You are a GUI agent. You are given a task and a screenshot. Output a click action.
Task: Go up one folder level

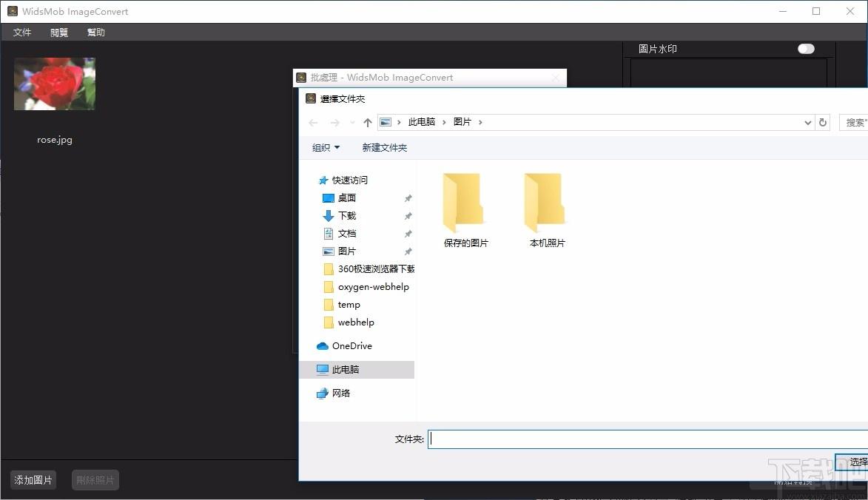click(368, 122)
